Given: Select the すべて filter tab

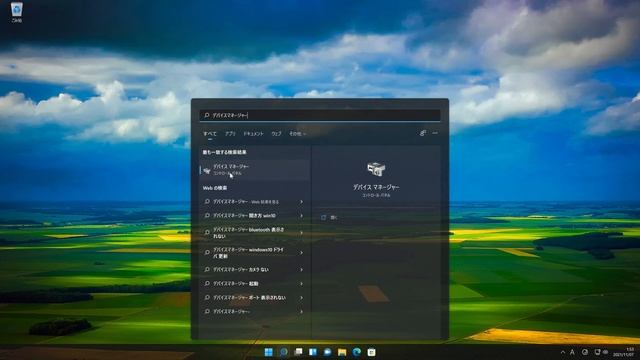Looking at the screenshot, I should pos(210,133).
